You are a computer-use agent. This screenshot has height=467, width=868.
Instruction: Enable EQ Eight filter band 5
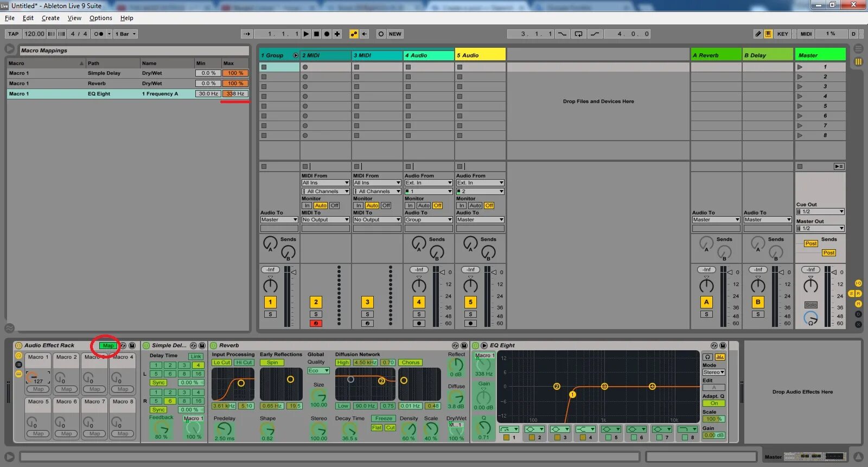609,437
